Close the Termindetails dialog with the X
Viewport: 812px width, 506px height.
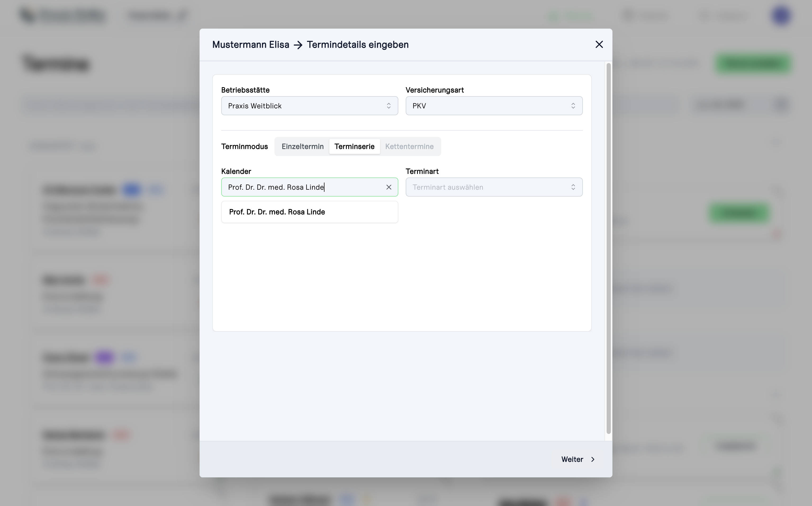coord(599,45)
